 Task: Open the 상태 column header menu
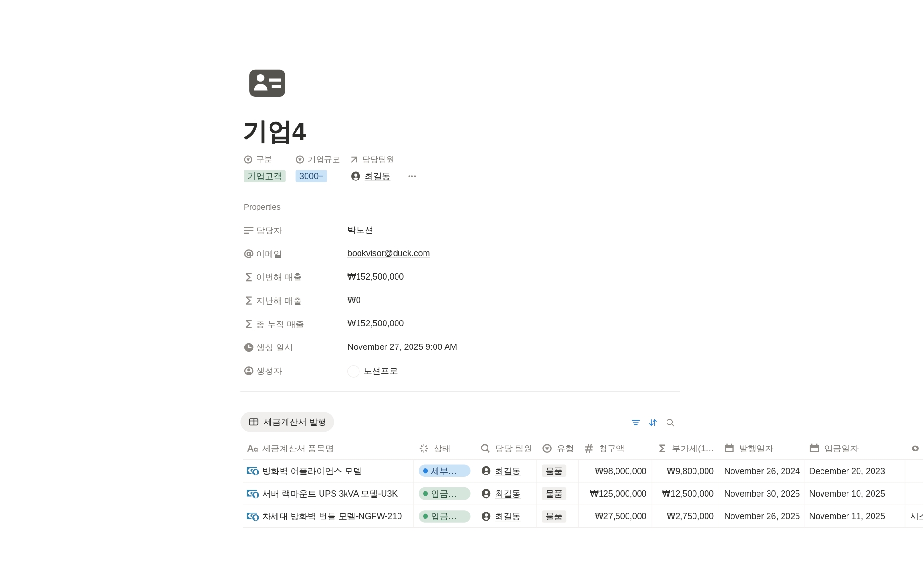coord(444,449)
